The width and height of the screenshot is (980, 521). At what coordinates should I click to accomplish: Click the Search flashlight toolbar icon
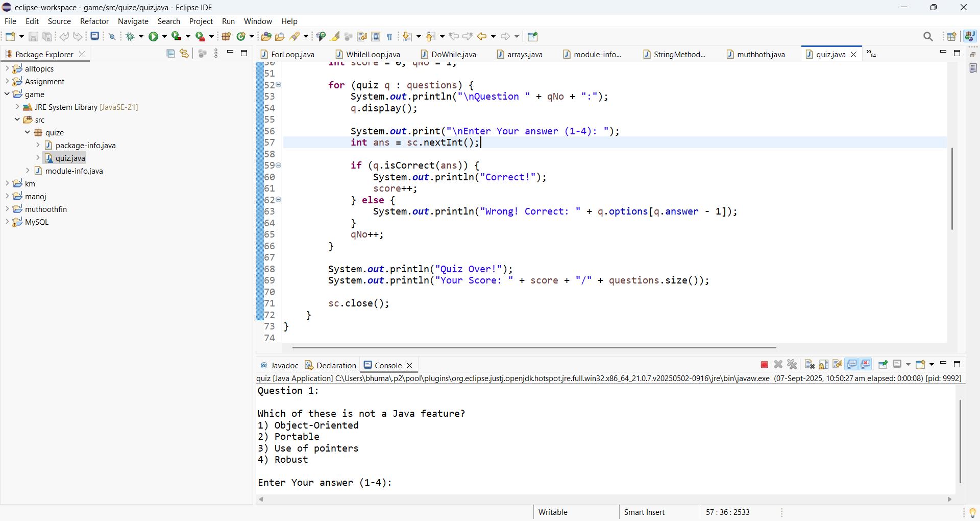coord(295,36)
